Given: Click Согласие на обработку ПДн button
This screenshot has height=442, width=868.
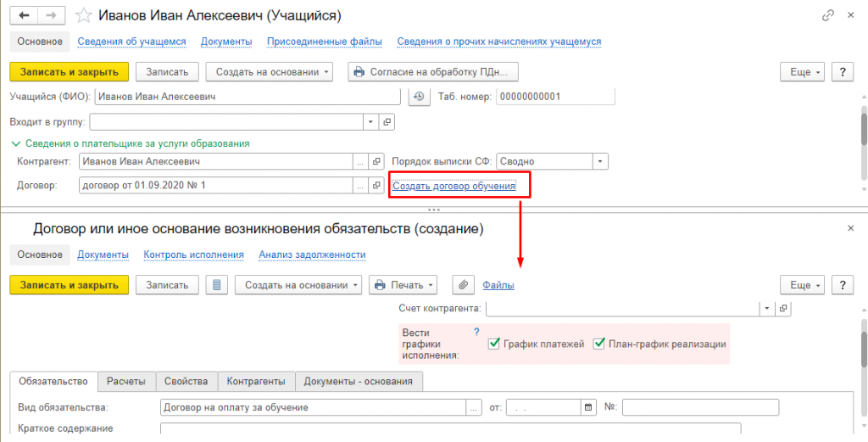Looking at the screenshot, I should (433, 72).
